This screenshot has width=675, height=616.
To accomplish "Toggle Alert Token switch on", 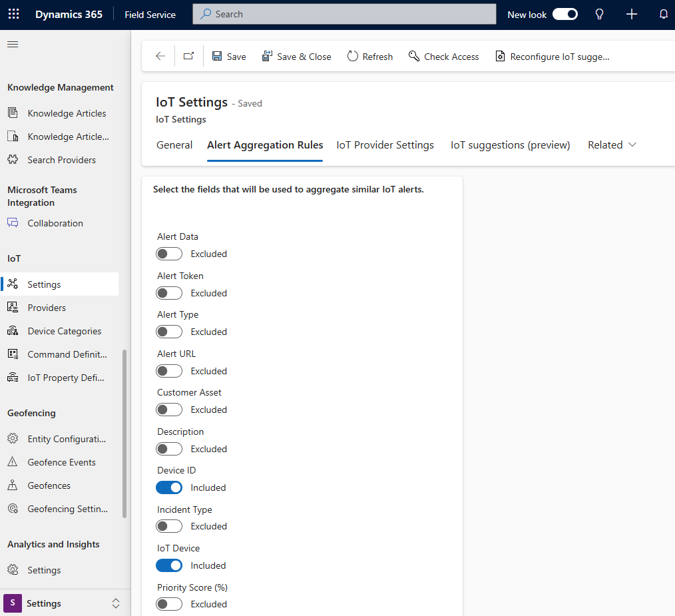I will (x=169, y=293).
